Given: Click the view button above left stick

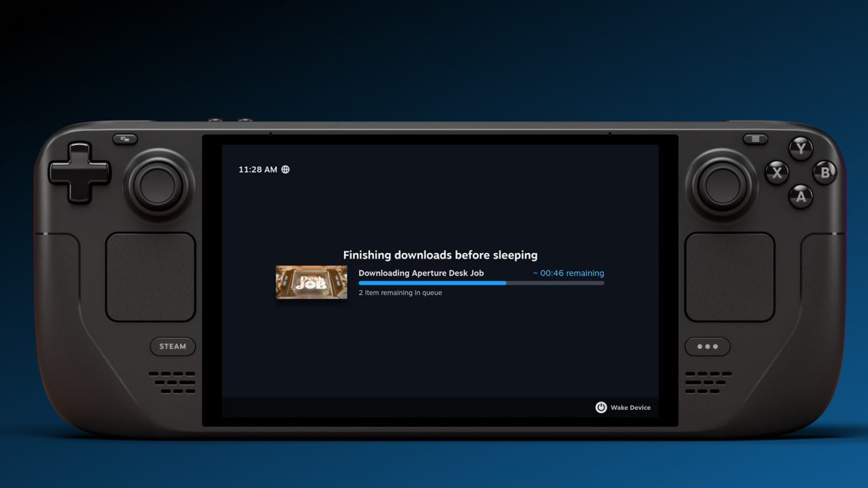Looking at the screenshot, I should [125, 139].
